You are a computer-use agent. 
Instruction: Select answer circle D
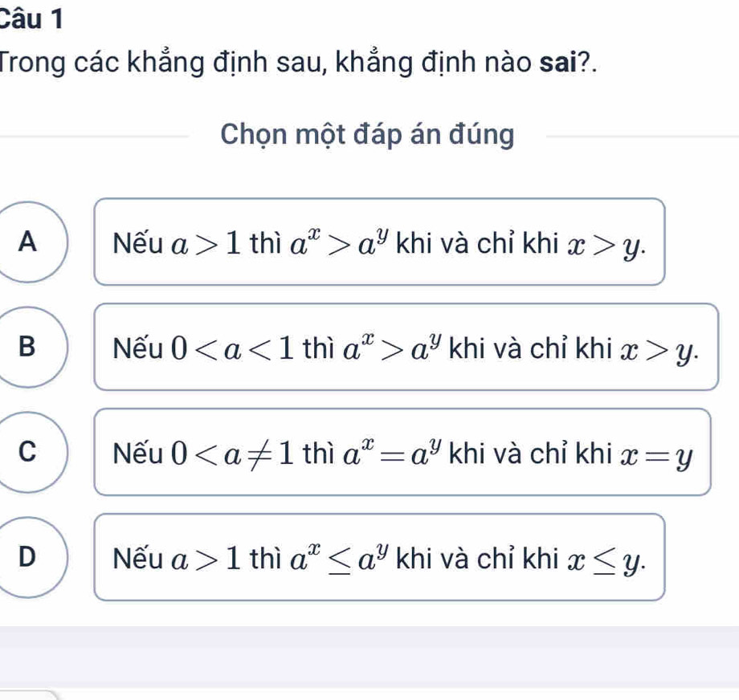point(31,556)
